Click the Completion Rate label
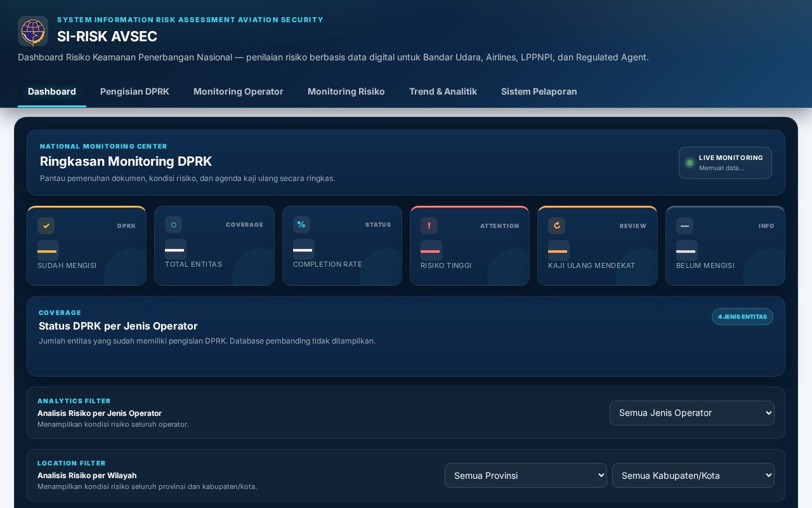Viewport: 812px width, 508px height. [x=327, y=264]
